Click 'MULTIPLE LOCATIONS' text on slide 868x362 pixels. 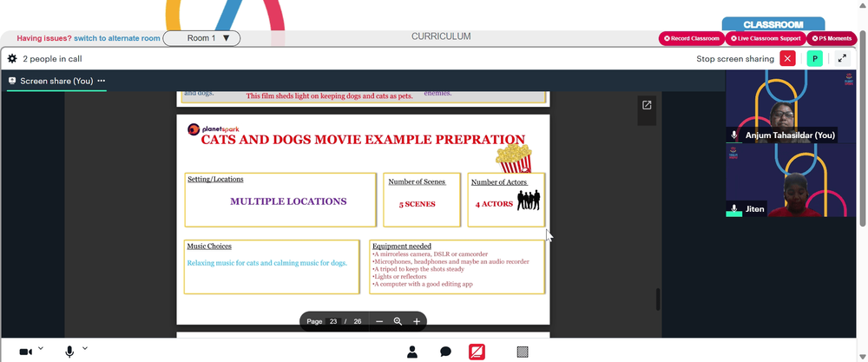(288, 201)
